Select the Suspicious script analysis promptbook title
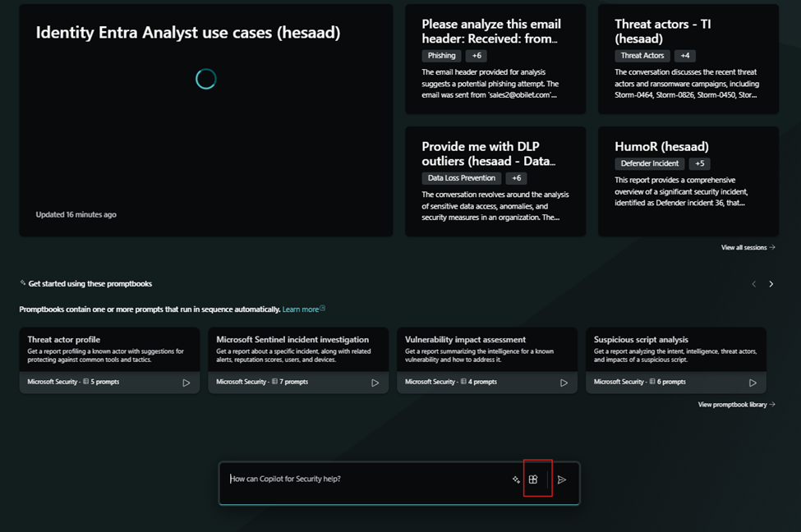801x532 pixels. pyautogui.click(x=641, y=340)
